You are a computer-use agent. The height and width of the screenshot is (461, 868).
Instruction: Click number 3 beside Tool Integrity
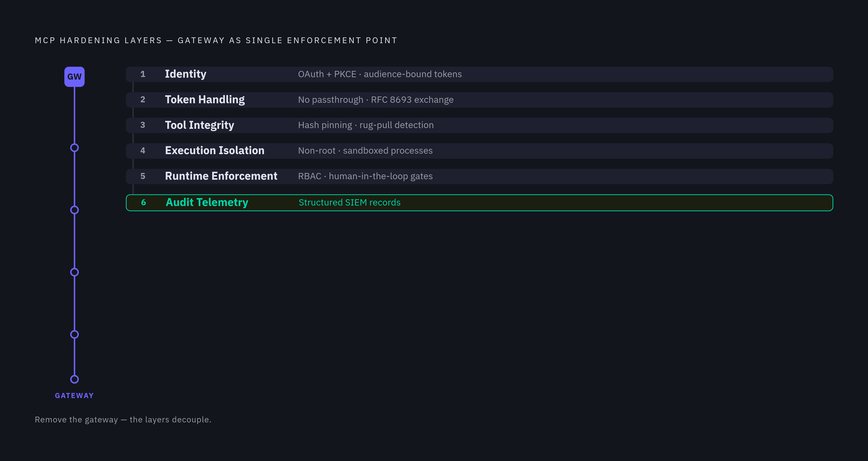point(143,125)
